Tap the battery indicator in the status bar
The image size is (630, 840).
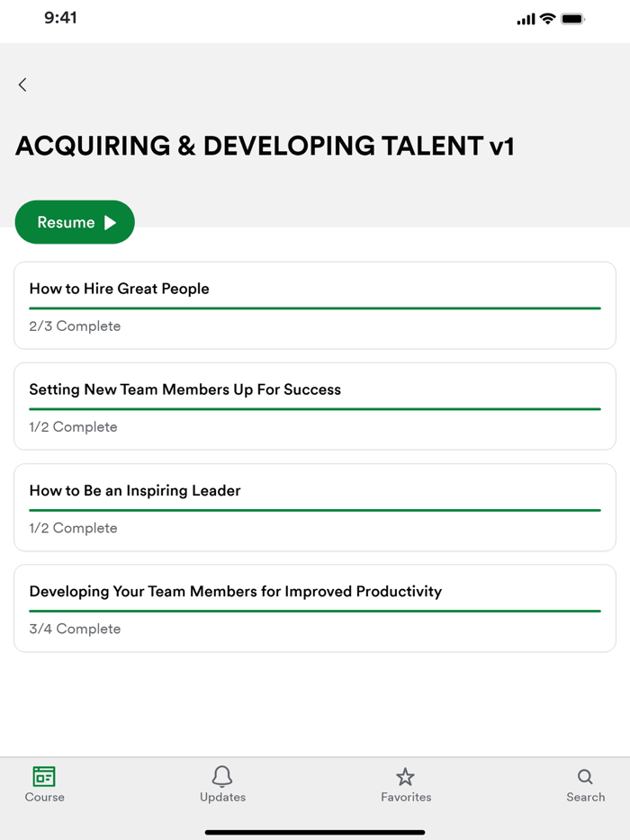(573, 17)
